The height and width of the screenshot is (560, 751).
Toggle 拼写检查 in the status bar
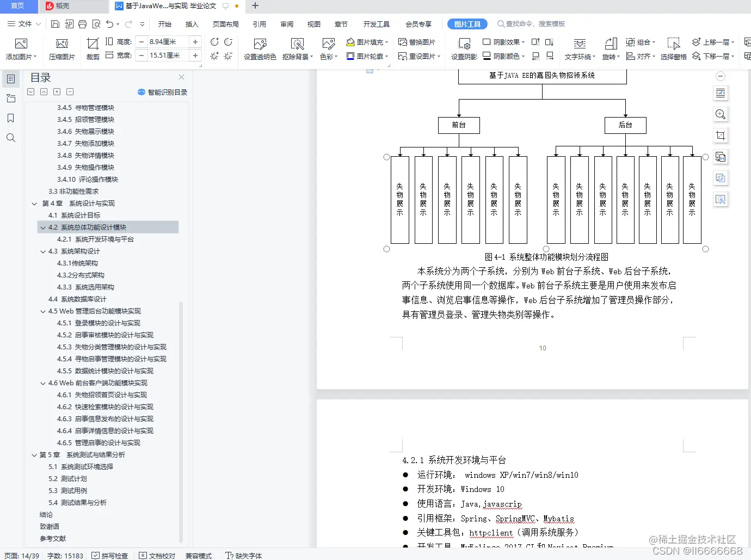[x=110, y=556]
